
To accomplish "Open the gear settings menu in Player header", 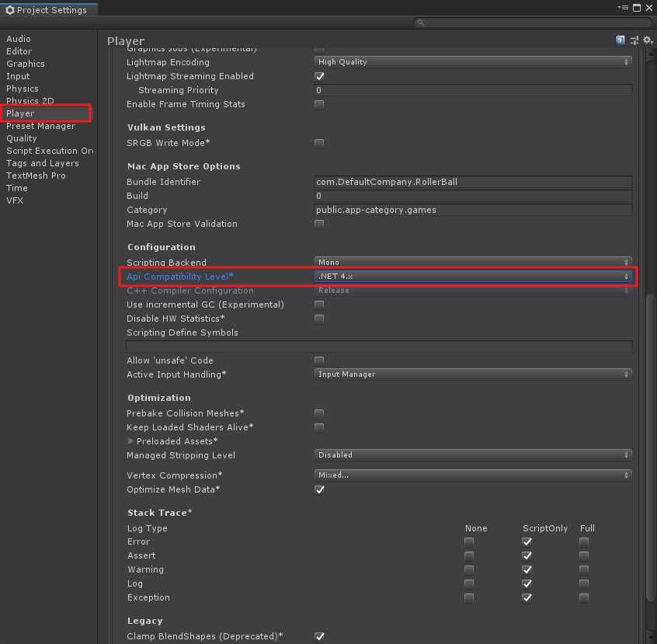I will (648, 40).
